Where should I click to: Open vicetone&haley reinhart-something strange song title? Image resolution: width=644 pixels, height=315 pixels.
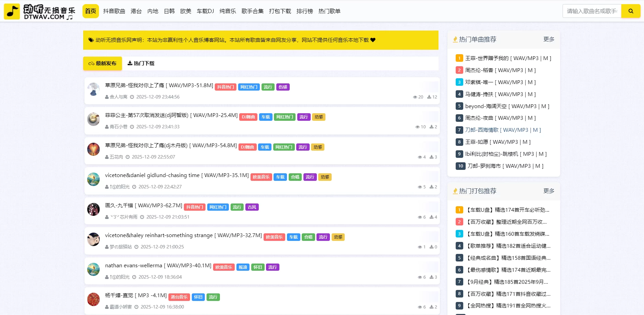pyautogui.click(x=183, y=235)
